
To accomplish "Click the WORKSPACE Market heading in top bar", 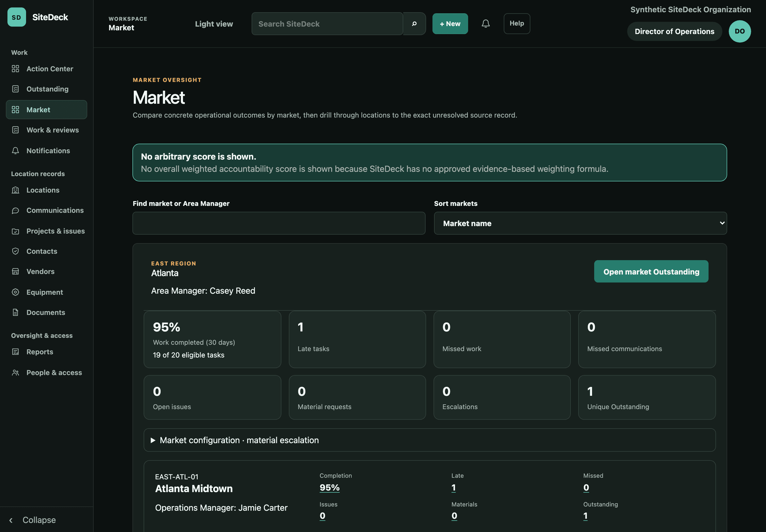I will [x=128, y=24].
